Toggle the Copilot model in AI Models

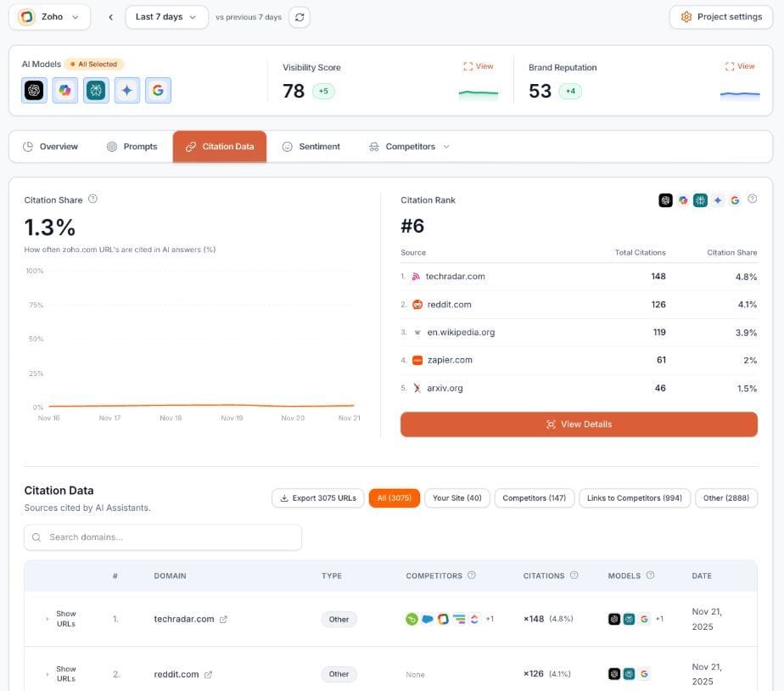point(65,90)
